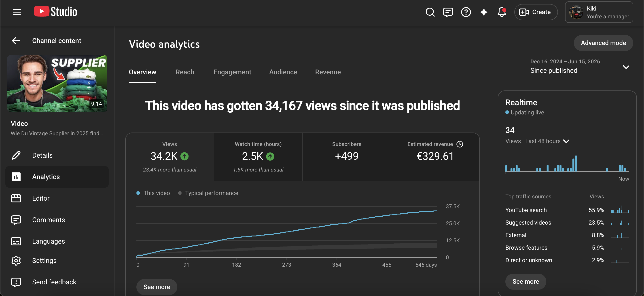The image size is (644, 296).
Task: Select the Views metric card
Action: [169, 157]
